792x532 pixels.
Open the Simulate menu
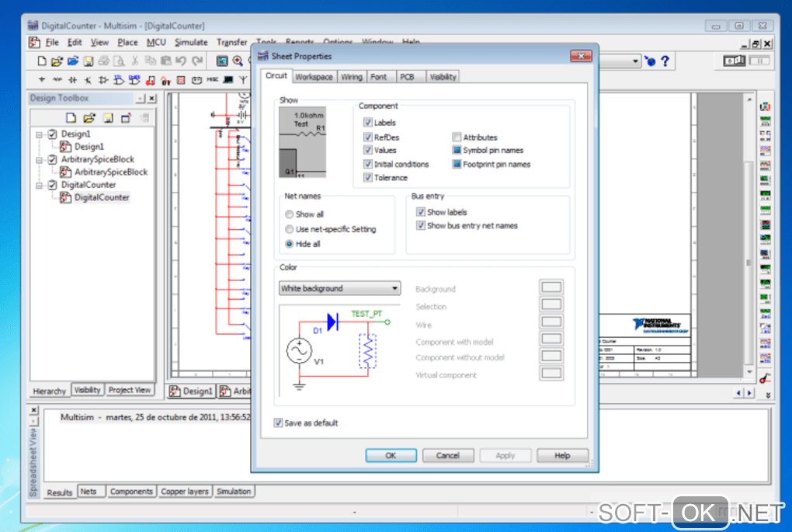click(x=191, y=42)
